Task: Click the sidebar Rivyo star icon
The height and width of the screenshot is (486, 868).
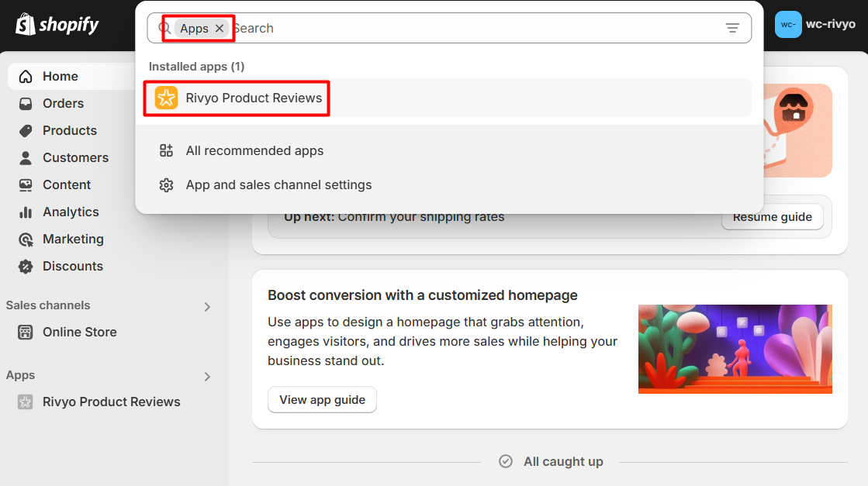Action: (x=26, y=402)
